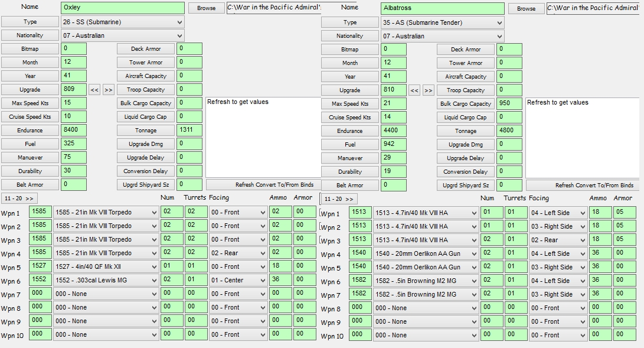
Task: Click Refresh Convert To/From Binds for Oxley
Action: click(263, 185)
